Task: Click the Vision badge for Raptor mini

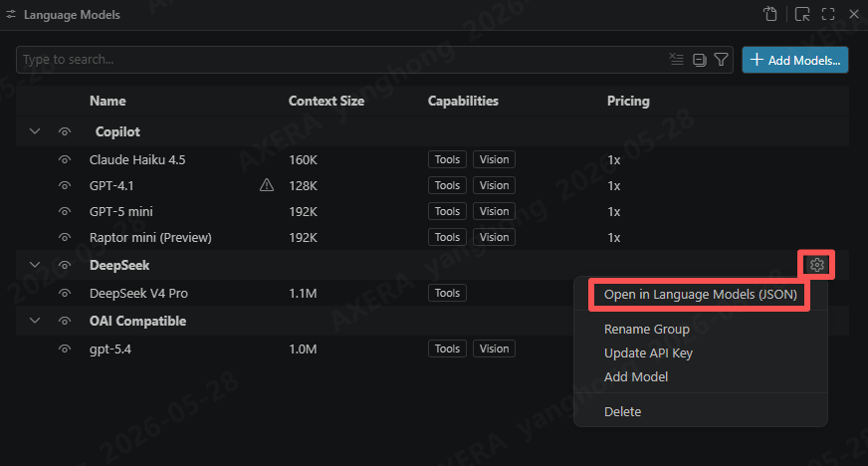Action: [494, 237]
